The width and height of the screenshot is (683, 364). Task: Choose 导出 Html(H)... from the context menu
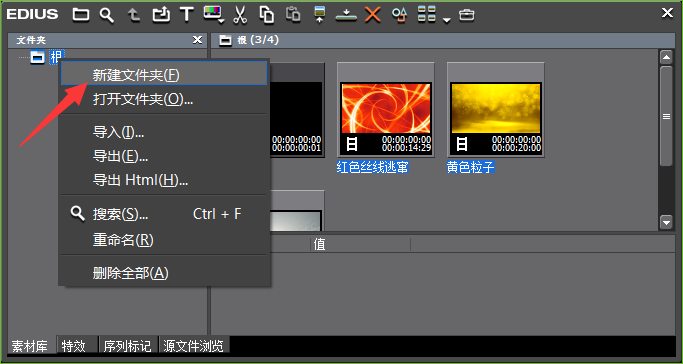pos(164,180)
